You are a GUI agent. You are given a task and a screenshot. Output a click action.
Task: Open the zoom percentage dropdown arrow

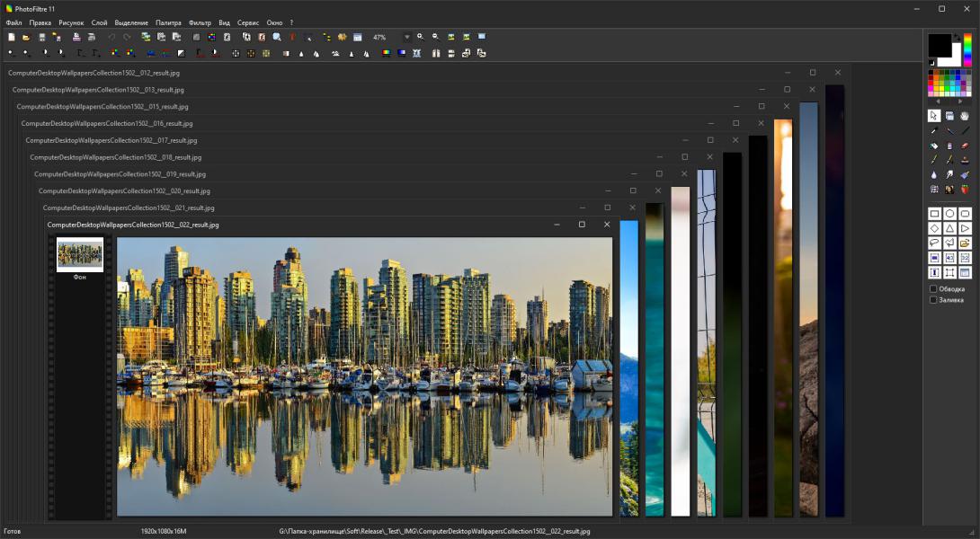click(x=407, y=38)
